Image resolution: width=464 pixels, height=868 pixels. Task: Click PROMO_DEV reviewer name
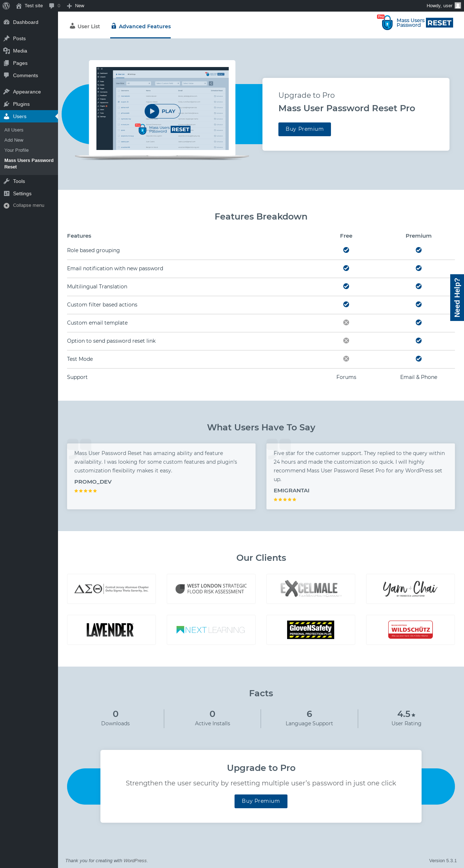tap(93, 482)
